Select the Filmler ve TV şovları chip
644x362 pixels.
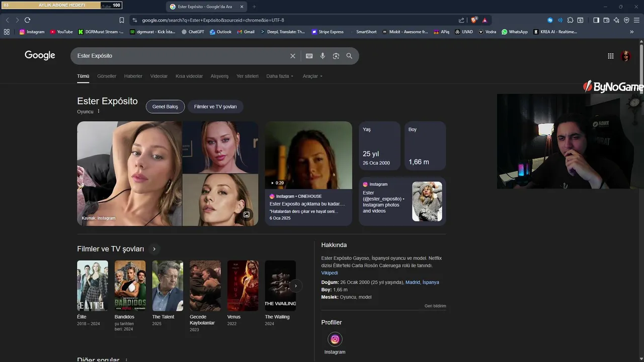pos(215,107)
